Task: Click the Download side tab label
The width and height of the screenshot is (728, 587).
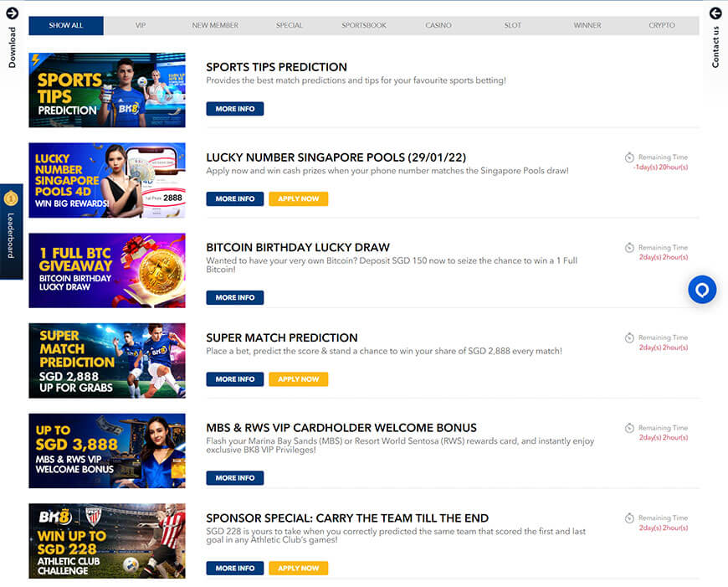Action: pyautogui.click(x=12, y=48)
